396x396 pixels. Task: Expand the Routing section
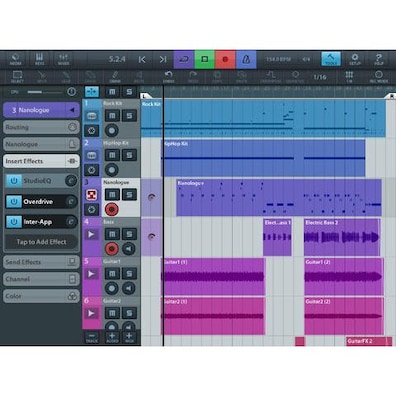coord(41,127)
